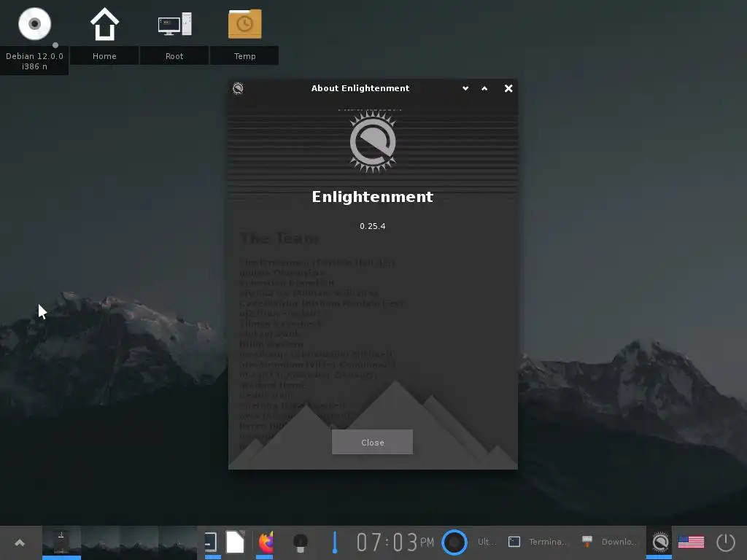
Task: Click the Enlightenment window menu icon in titlebar
Action: (x=239, y=88)
